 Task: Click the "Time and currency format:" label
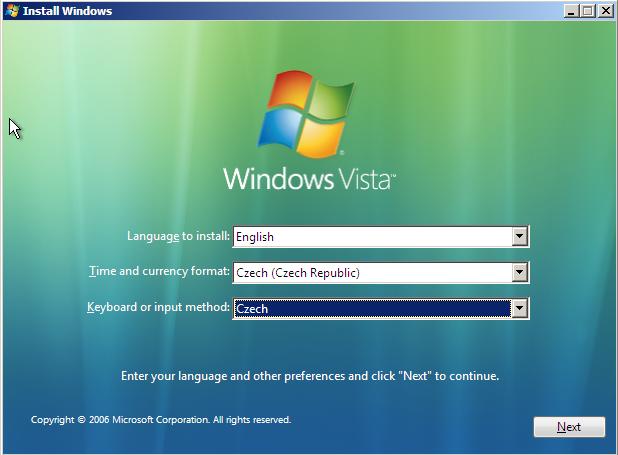coord(159,271)
